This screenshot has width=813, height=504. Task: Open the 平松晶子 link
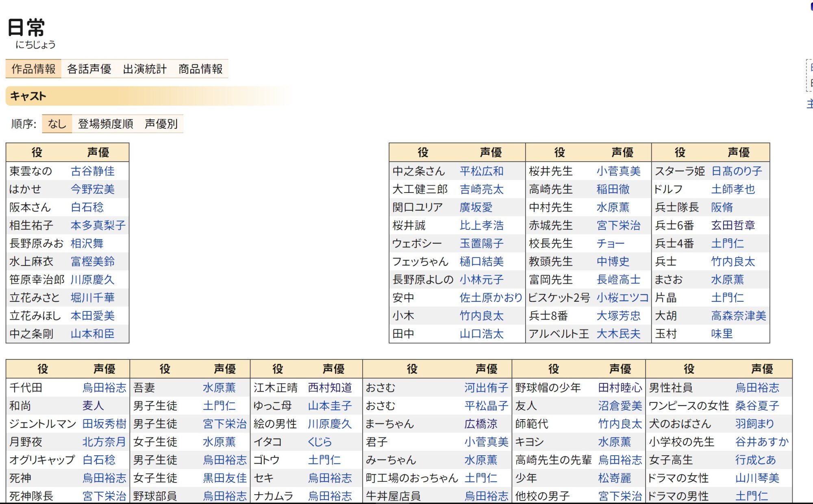coord(486,406)
